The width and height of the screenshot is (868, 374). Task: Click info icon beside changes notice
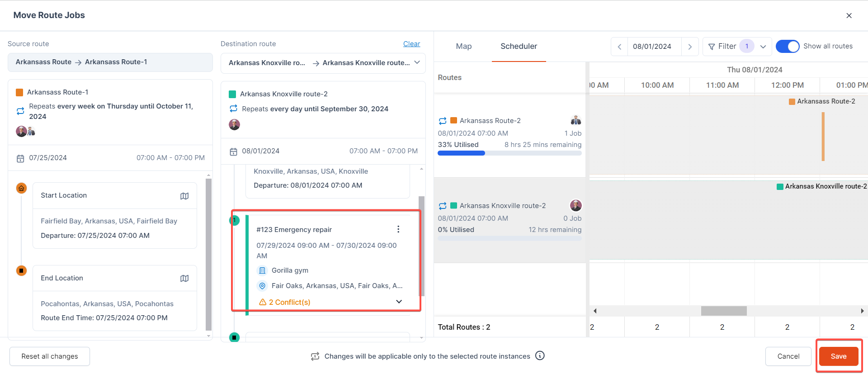coord(540,355)
